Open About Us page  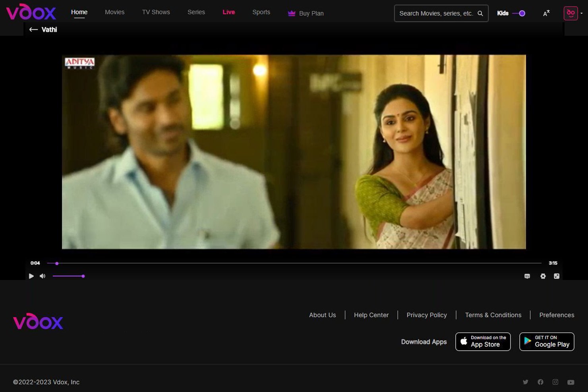(x=323, y=315)
